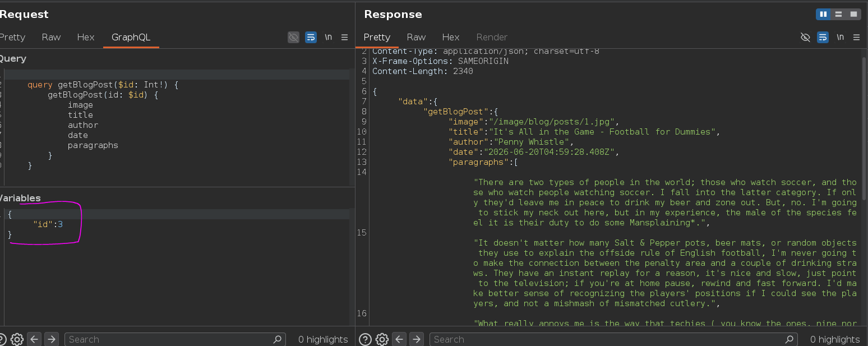Click "/image/blog/posts/1.jpg" value in response

click(x=552, y=122)
